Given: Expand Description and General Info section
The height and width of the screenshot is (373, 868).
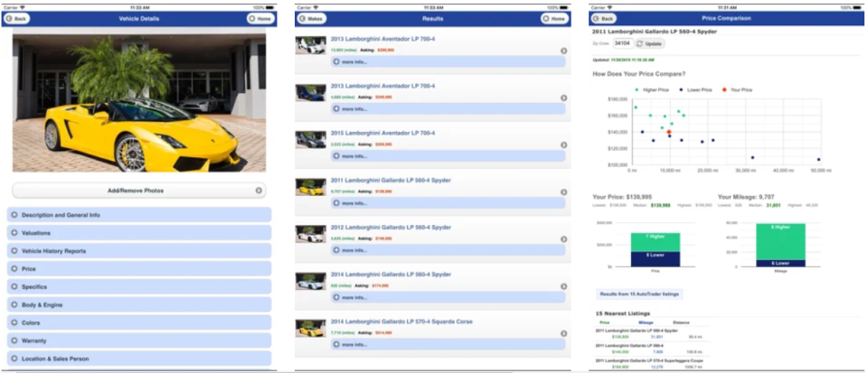Looking at the screenshot, I should [x=139, y=215].
